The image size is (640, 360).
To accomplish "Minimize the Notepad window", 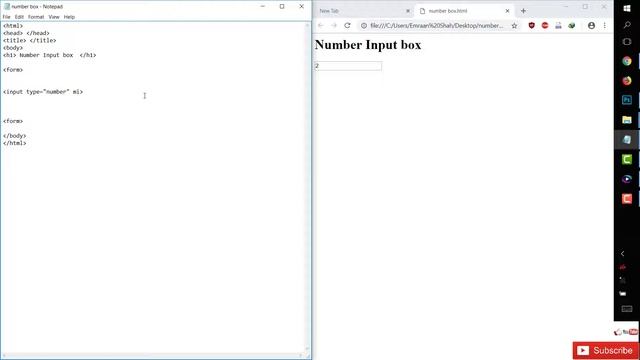I will (x=262, y=7).
